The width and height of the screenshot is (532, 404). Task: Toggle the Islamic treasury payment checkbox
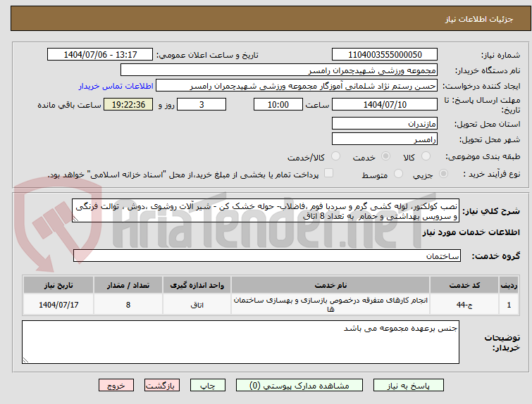coord(328,173)
